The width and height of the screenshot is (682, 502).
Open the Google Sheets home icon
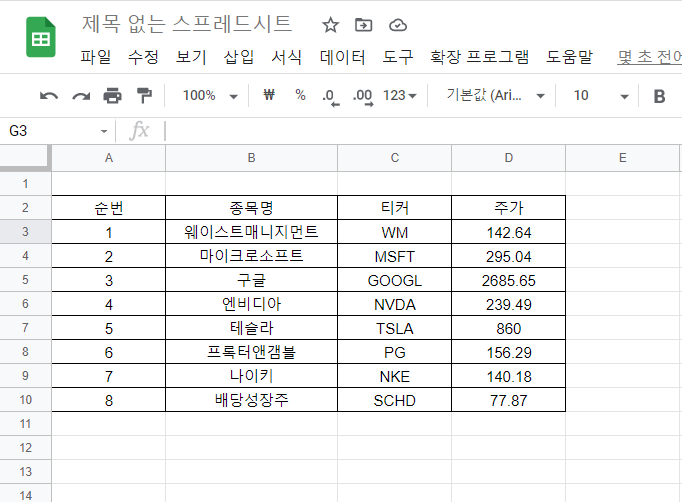pos(41,37)
